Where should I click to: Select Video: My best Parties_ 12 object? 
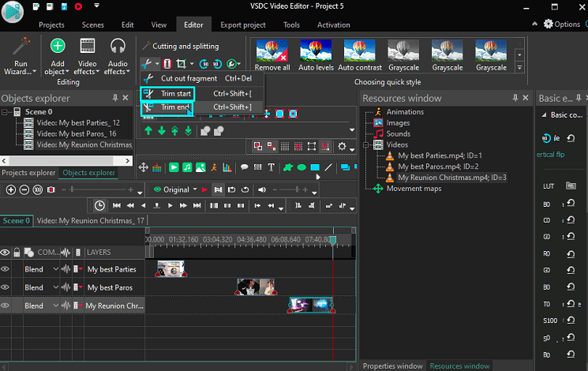[78, 122]
